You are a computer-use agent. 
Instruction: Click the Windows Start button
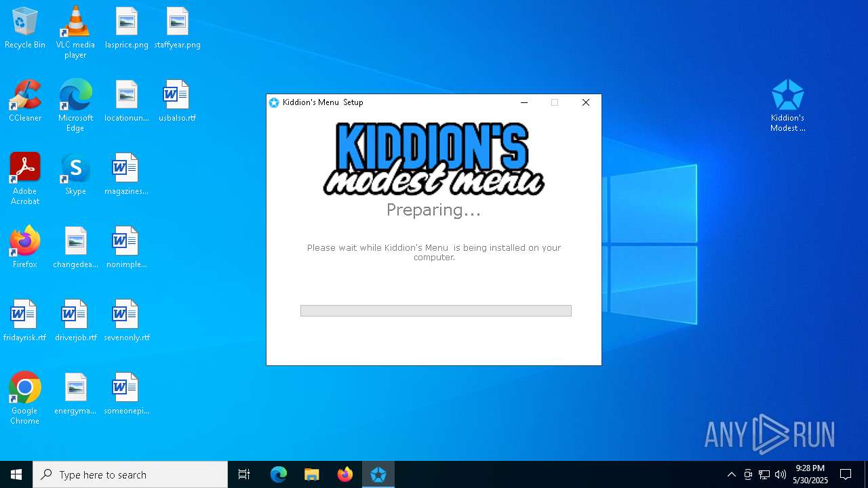16,474
